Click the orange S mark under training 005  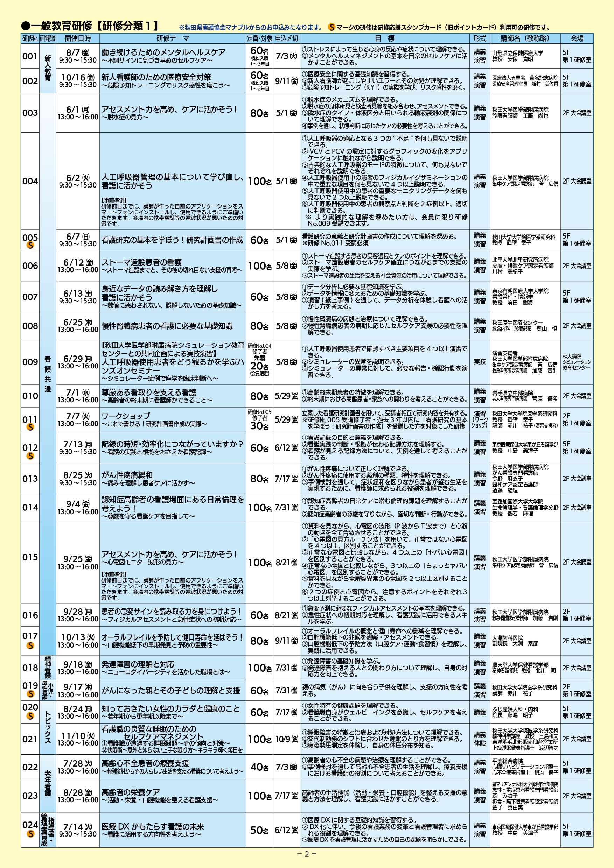pos(30,245)
